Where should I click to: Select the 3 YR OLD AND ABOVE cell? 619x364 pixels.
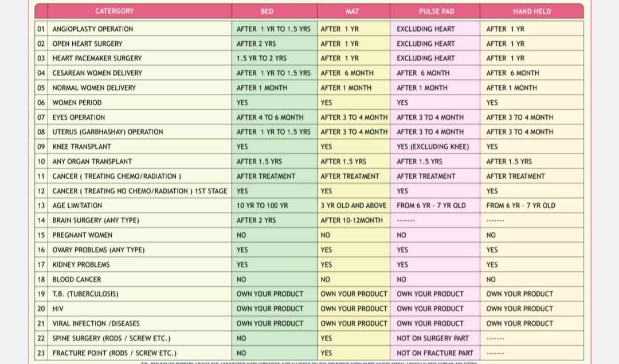click(354, 206)
